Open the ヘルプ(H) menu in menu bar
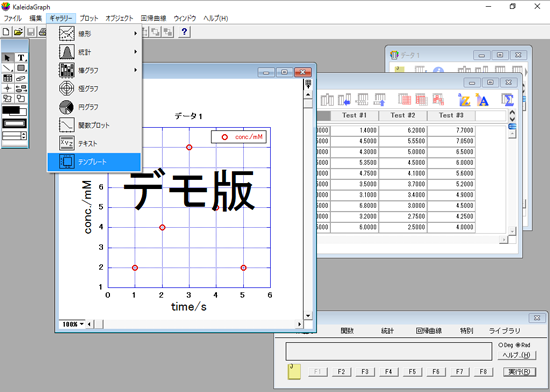 point(216,18)
